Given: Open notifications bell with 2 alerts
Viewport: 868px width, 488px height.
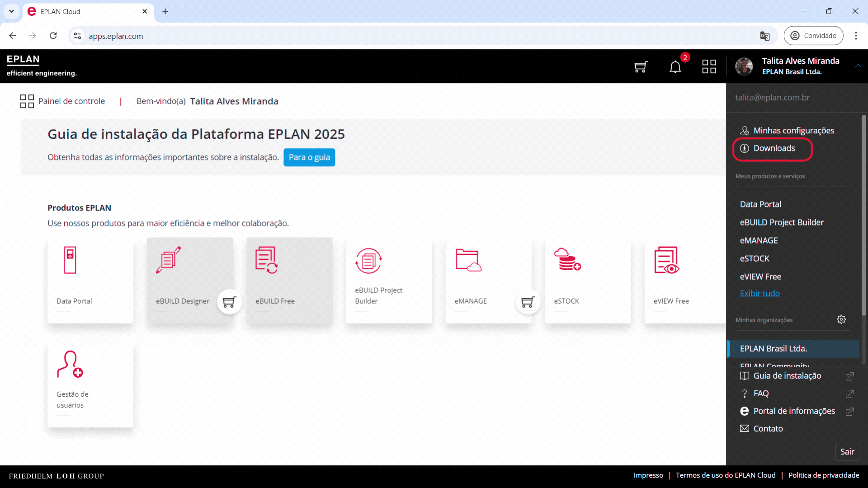Looking at the screenshot, I should coord(675,67).
